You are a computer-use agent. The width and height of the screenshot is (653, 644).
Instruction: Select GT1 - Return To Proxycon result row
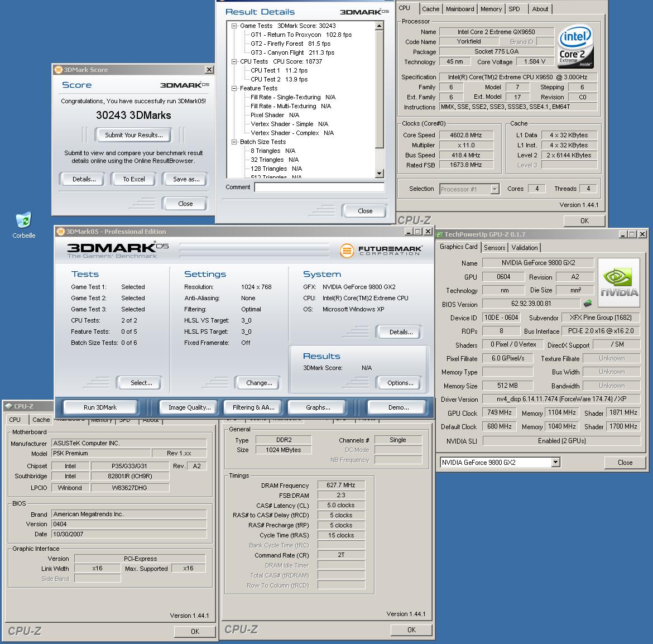coord(301,35)
